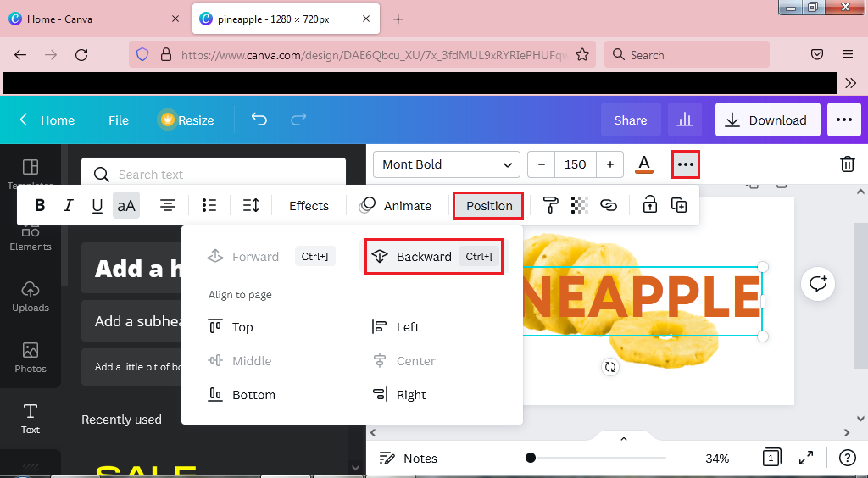Align element to page Top
This screenshot has height=478, width=868.
pos(231,327)
